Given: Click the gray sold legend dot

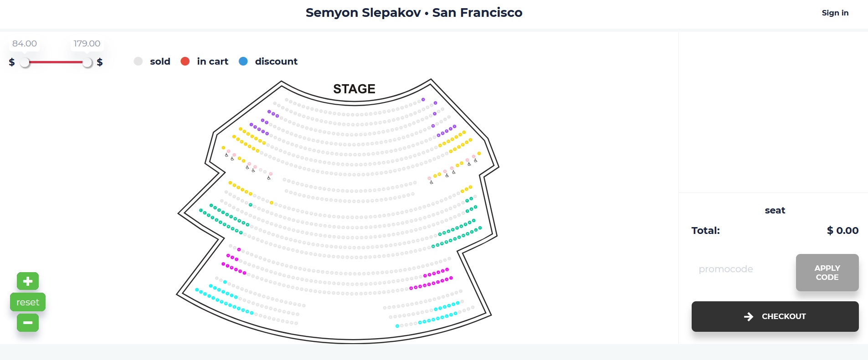Looking at the screenshot, I should 138,61.
